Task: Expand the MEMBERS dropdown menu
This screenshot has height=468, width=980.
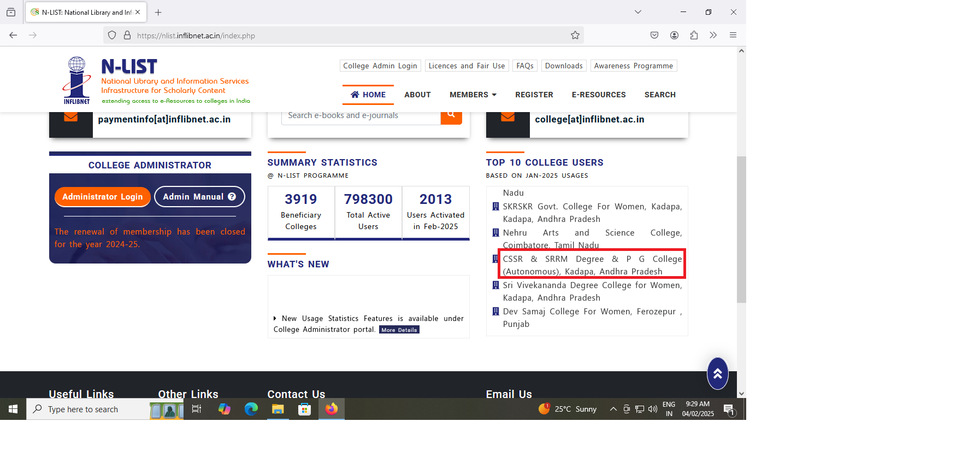Action: (x=473, y=95)
